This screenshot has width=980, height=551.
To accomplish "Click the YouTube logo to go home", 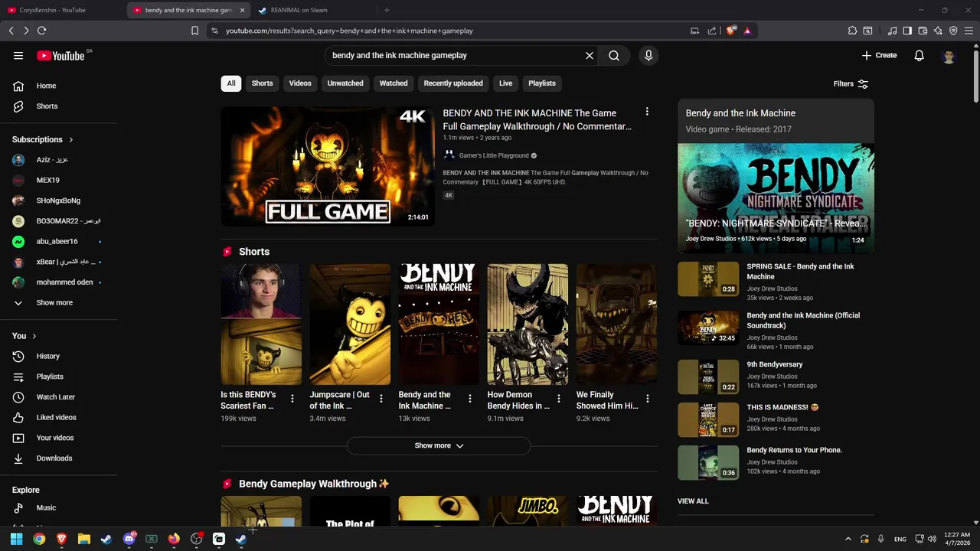I will [x=60, y=55].
